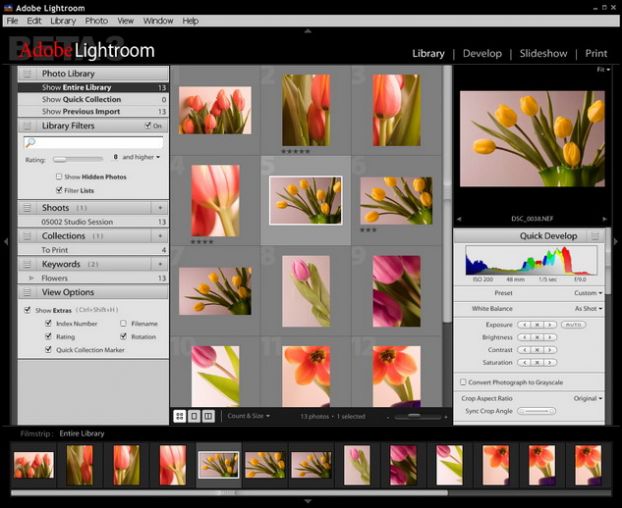This screenshot has height=508, width=622.
Task: Hide top panel with arrow
Action: pyautogui.click(x=308, y=31)
